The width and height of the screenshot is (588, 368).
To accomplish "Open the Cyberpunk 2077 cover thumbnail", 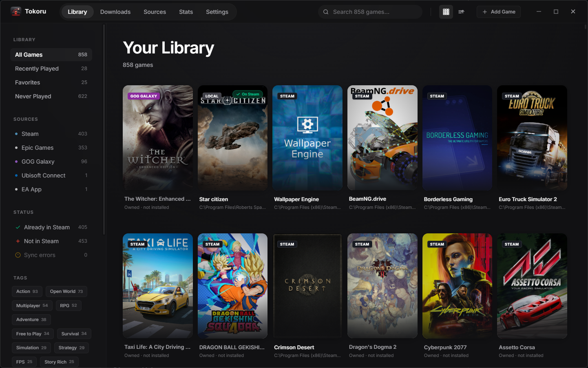I will 457,286.
